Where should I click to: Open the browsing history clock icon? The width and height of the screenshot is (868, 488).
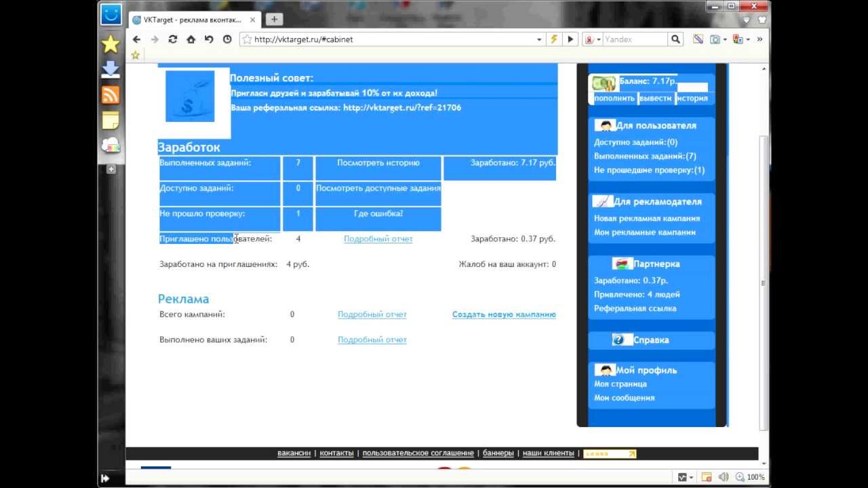pos(227,39)
